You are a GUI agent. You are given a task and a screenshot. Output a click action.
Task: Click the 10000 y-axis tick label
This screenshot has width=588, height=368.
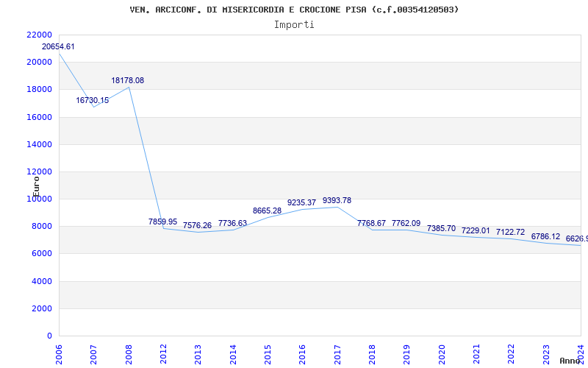(x=40, y=199)
